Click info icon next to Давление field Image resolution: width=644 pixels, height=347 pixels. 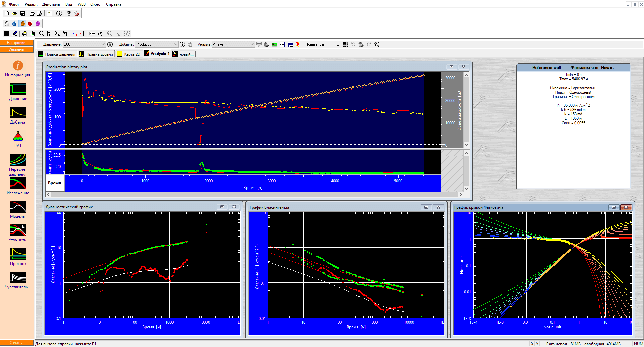110,44
